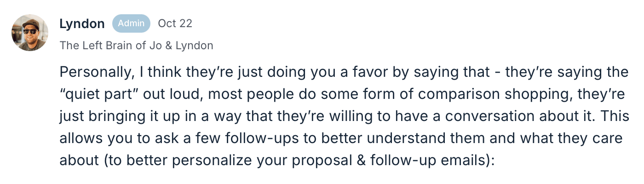
Task: Click Lyndon's profile avatar photo
Action: [x=30, y=33]
